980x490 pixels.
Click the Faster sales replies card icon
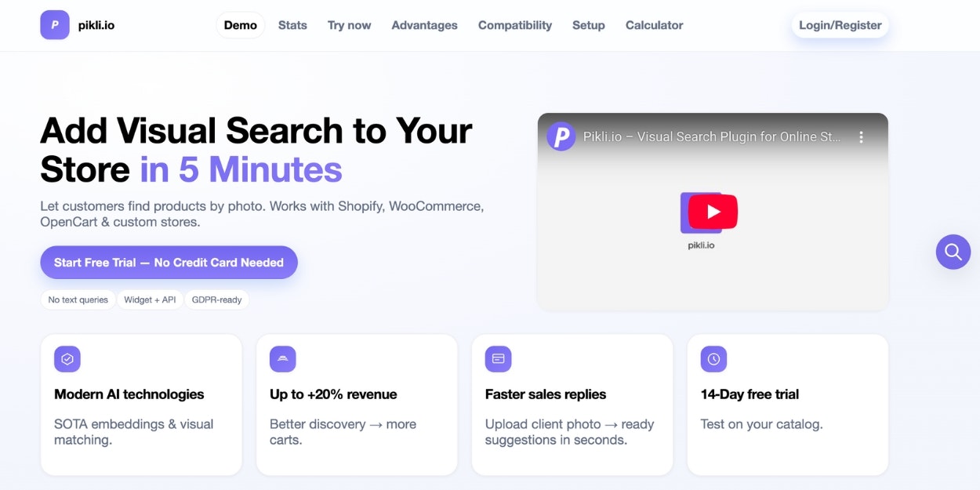point(498,359)
